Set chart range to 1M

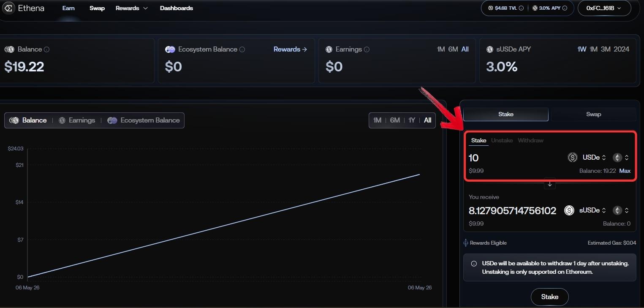tap(377, 120)
